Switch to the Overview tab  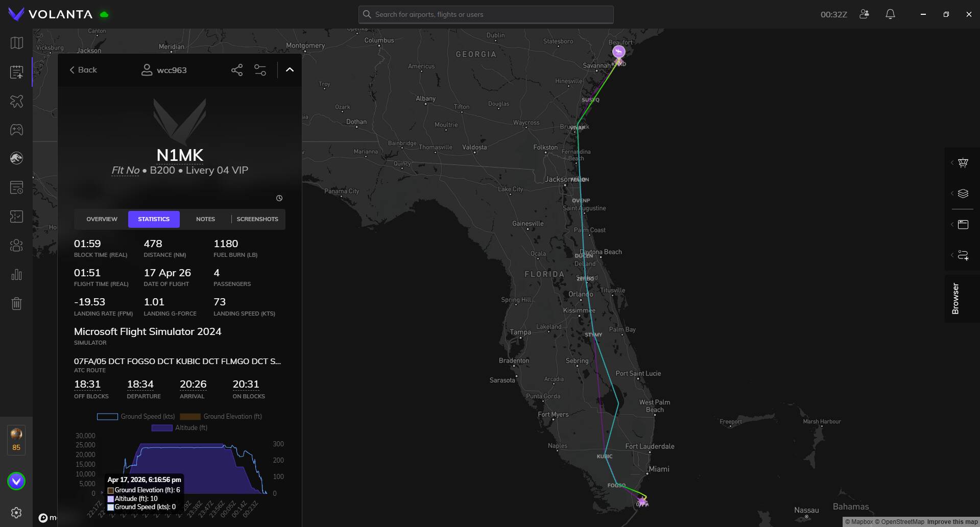pyautogui.click(x=102, y=219)
